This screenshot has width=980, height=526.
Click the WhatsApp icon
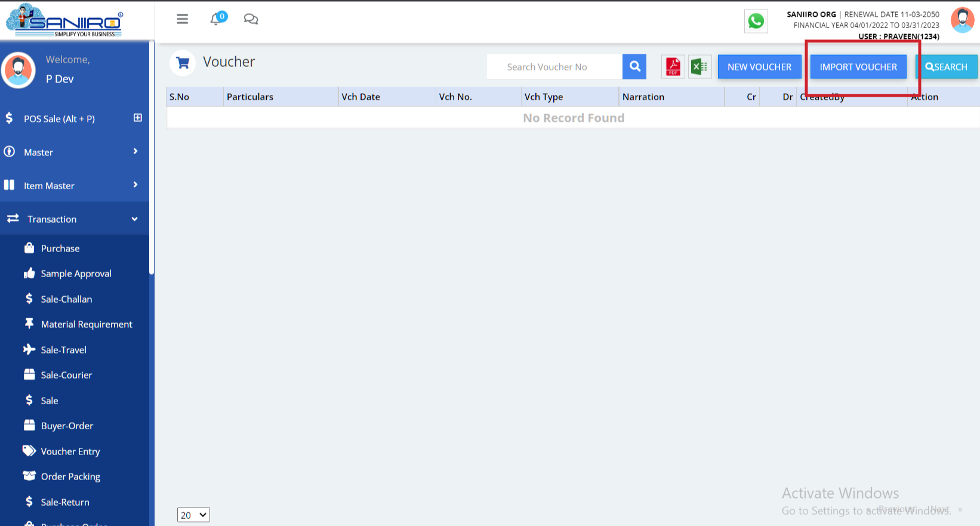pyautogui.click(x=756, y=21)
